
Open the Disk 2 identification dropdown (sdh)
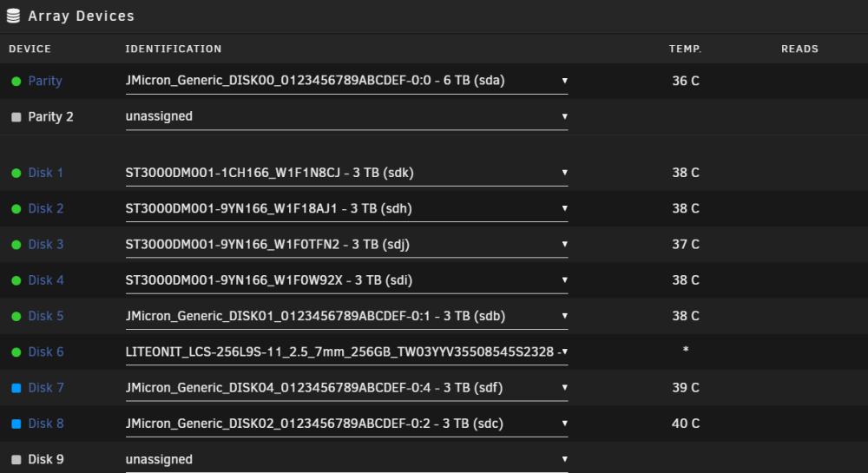tap(346, 208)
